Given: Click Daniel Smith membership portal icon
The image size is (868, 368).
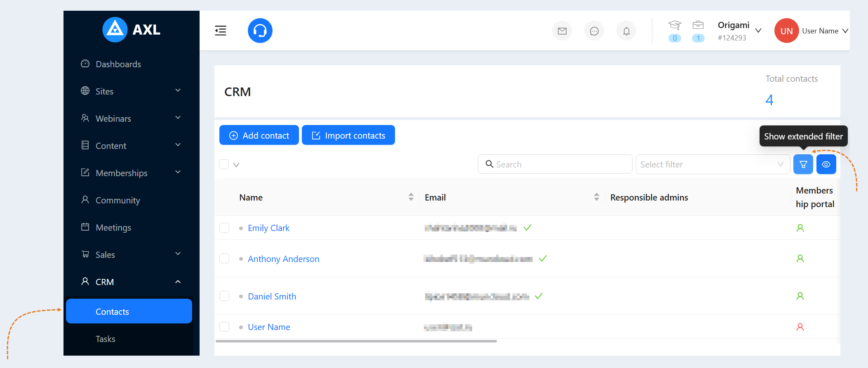Looking at the screenshot, I should coord(800,296).
